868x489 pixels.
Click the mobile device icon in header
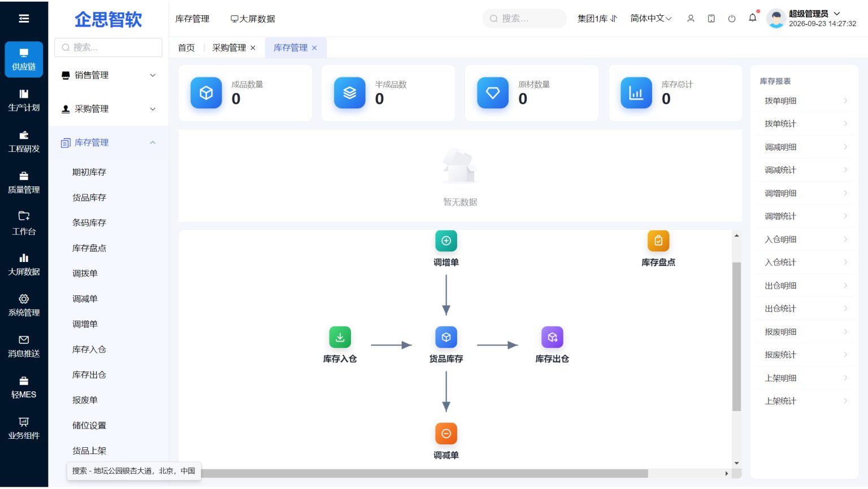(x=711, y=19)
